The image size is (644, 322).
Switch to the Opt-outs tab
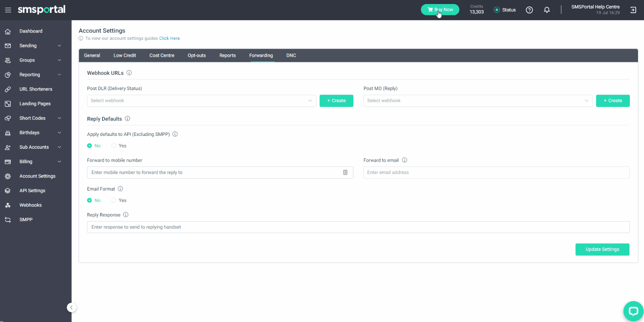tap(197, 55)
